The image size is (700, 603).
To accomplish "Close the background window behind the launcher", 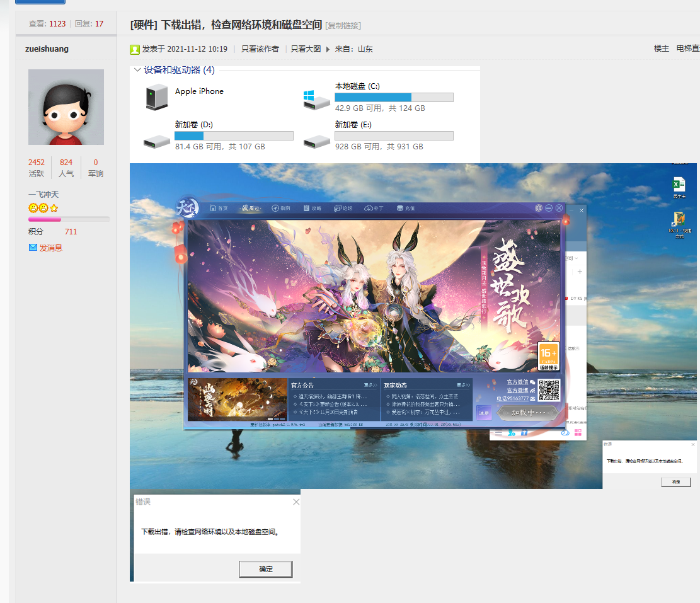I will point(582,210).
